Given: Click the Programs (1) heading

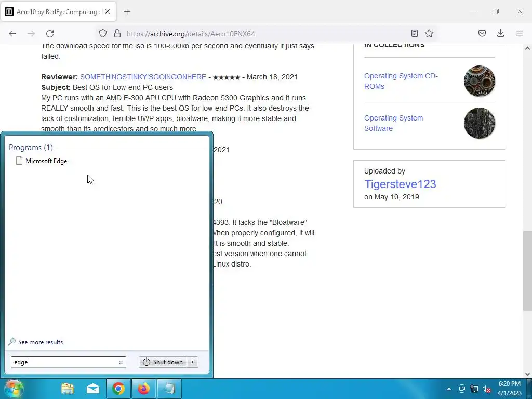Looking at the screenshot, I should (x=31, y=147).
